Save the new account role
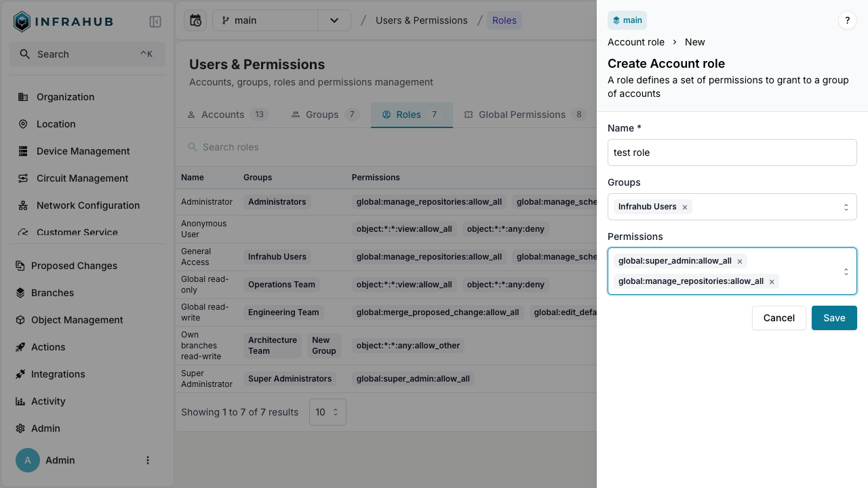Viewport: 868px width, 488px height. (833, 318)
